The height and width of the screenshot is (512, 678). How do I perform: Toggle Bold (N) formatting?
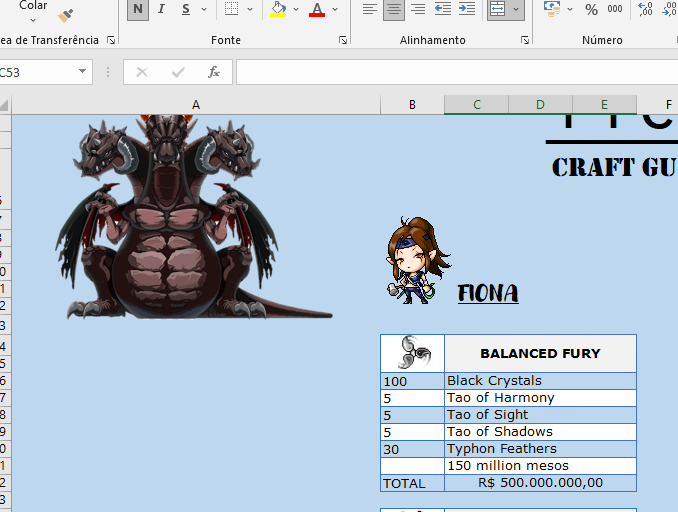(138, 9)
